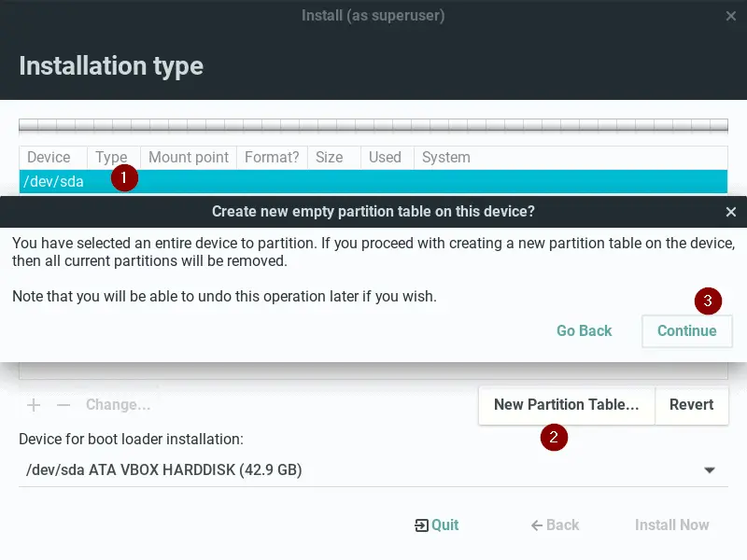Click Go Back in the dialog

(585, 331)
